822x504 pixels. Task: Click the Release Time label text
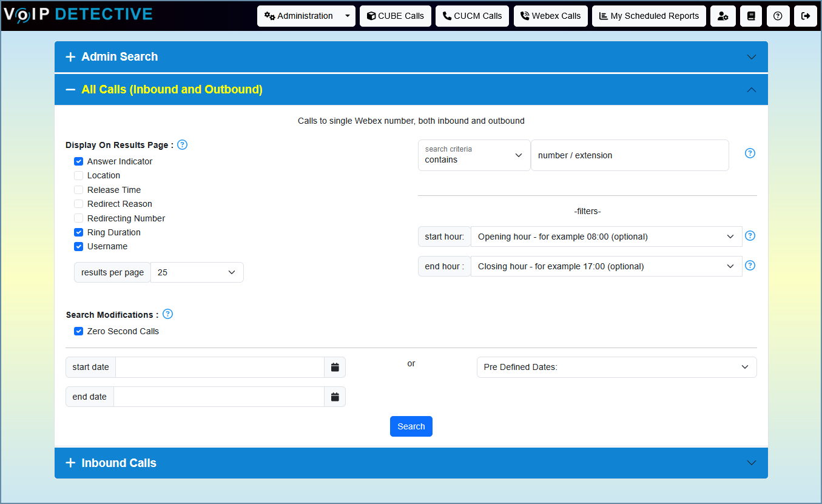coord(114,190)
